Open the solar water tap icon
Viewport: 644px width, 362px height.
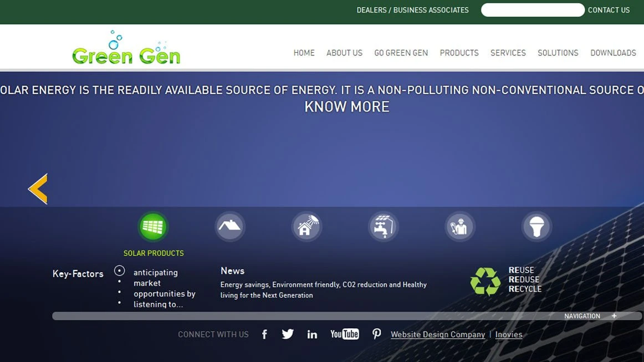383,227
